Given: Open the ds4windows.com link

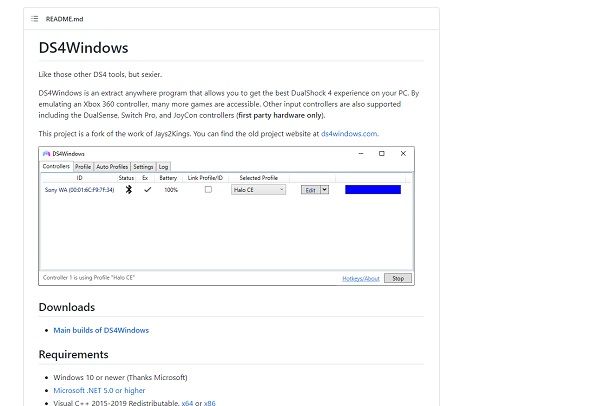Looking at the screenshot, I should (x=349, y=134).
